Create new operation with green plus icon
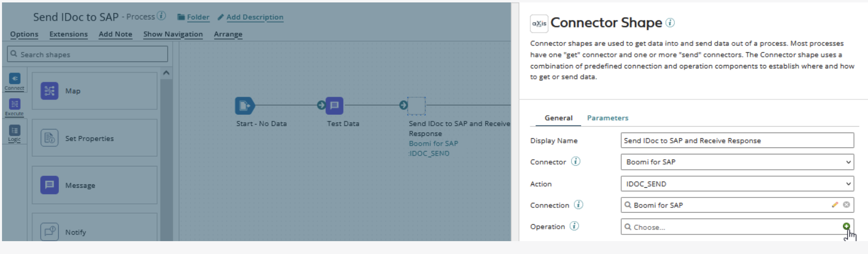868x254 pixels. click(x=846, y=226)
